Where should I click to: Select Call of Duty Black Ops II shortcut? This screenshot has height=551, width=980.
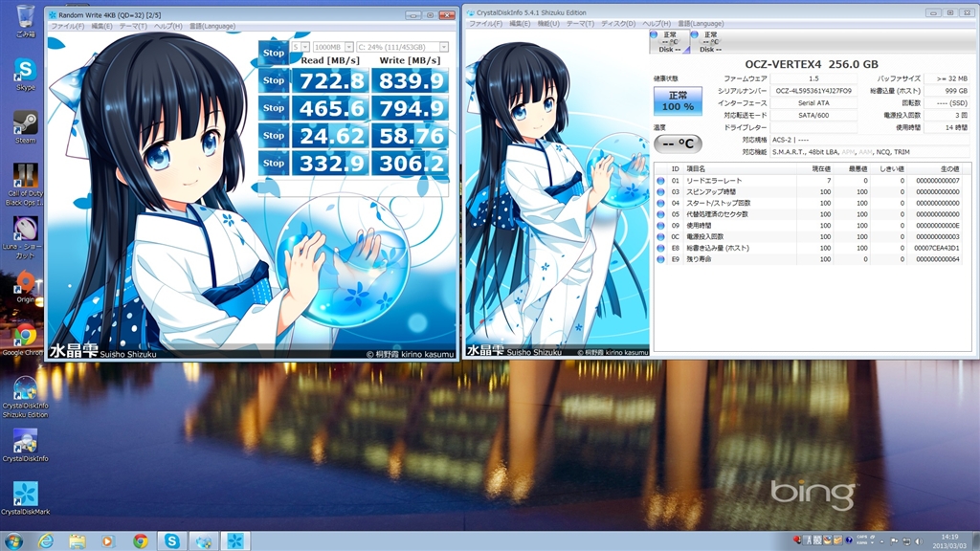pos(26,185)
